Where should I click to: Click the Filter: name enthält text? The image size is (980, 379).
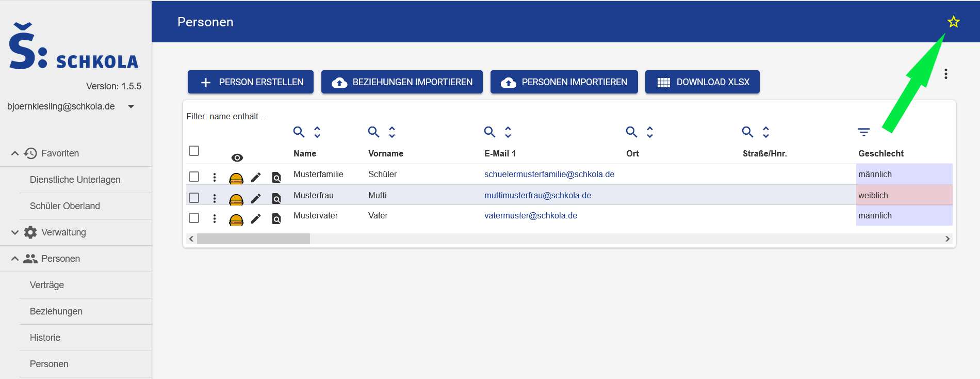(x=227, y=117)
